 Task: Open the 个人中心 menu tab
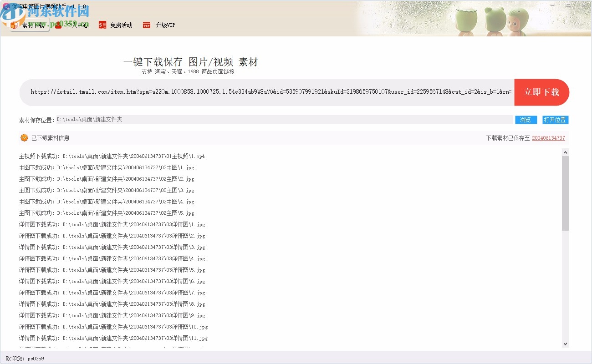71,25
